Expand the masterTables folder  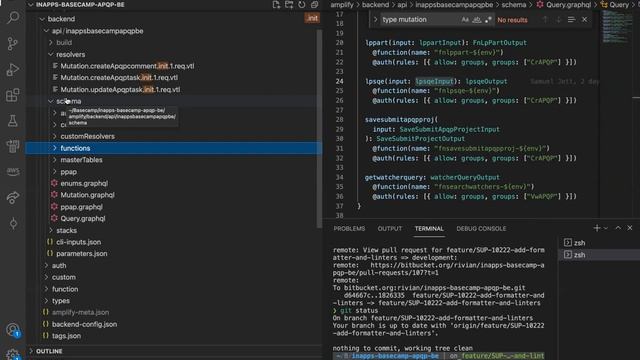[x=174, y=160]
